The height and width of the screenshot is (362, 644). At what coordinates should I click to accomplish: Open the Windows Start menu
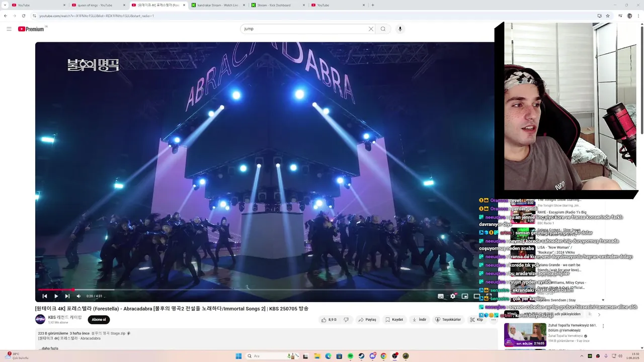238,356
